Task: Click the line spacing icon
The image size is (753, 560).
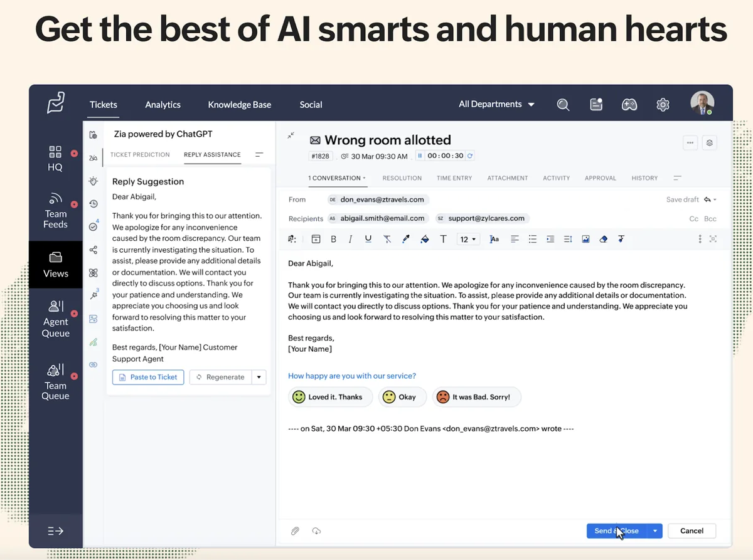Action: coord(568,239)
